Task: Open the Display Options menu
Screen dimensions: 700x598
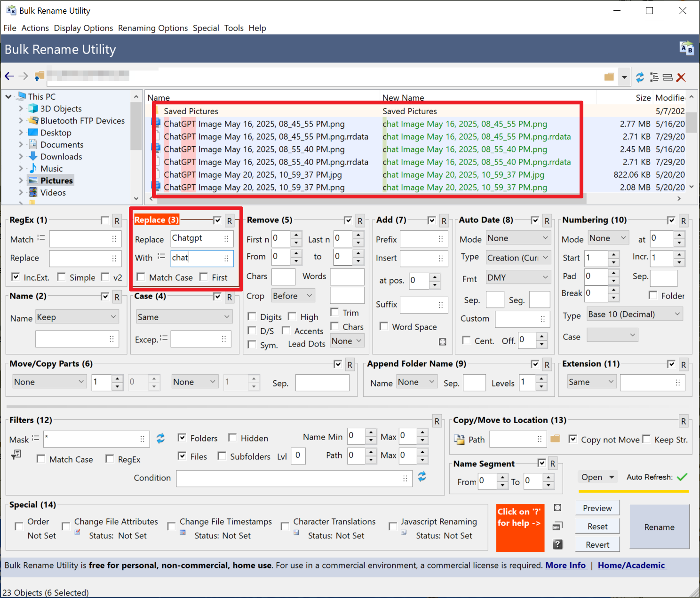Action: 83,28
